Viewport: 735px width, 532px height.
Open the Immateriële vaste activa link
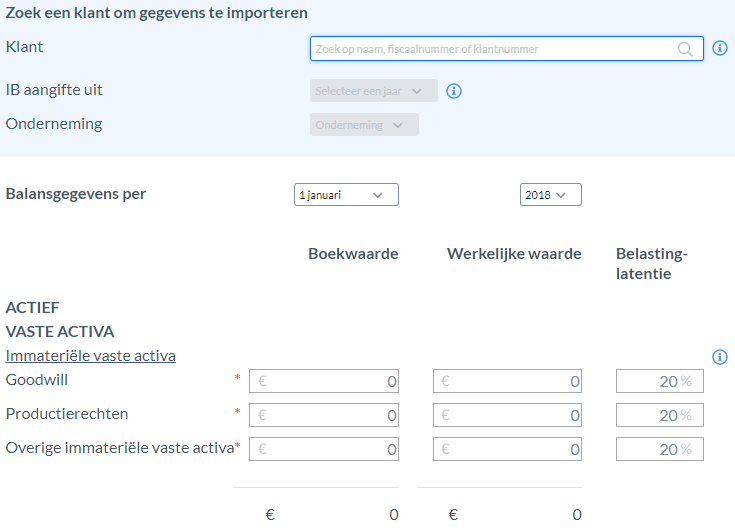[90, 356]
